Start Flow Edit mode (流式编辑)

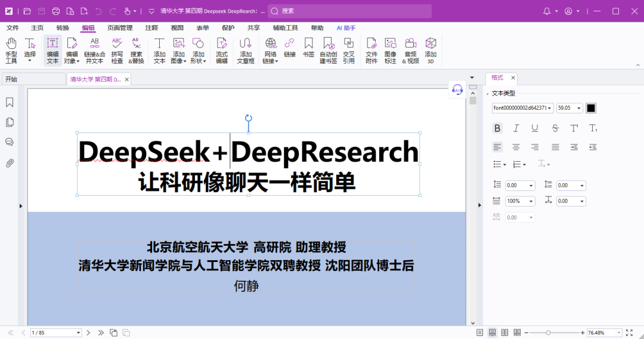pyautogui.click(x=222, y=51)
